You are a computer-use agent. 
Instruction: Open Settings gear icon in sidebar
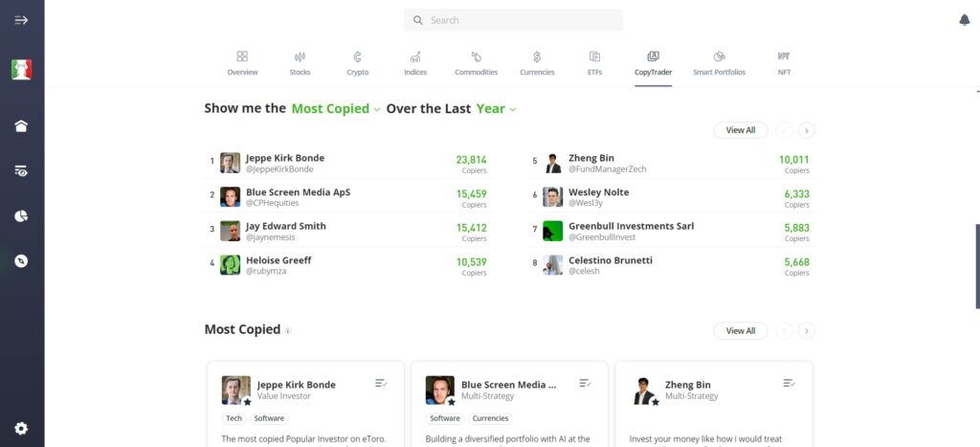point(21,428)
